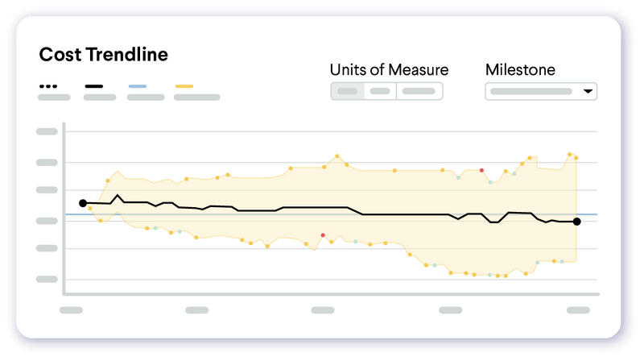Open the Milestone dropdown arrow
Viewport: 644px width, 361px height.
tap(588, 91)
